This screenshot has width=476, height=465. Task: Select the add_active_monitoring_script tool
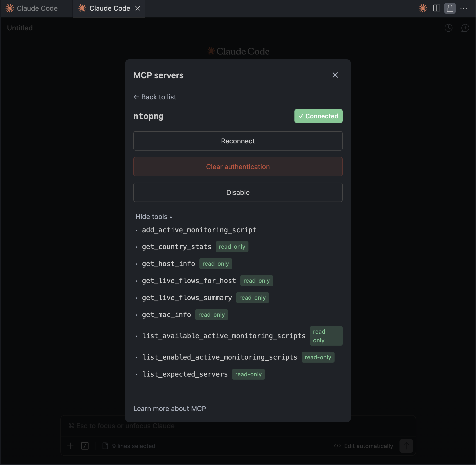[x=199, y=230]
